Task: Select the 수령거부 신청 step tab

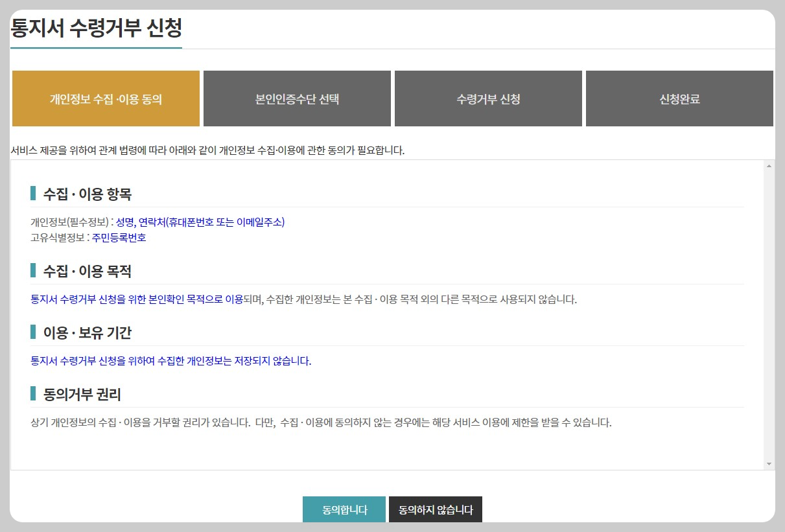Action: click(x=488, y=98)
